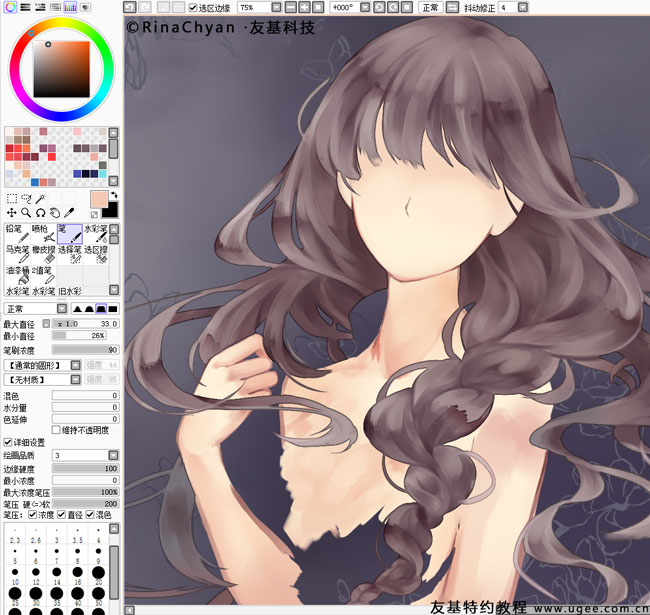
Task: Select the eyedropper color picker tool
Action: [x=69, y=213]
